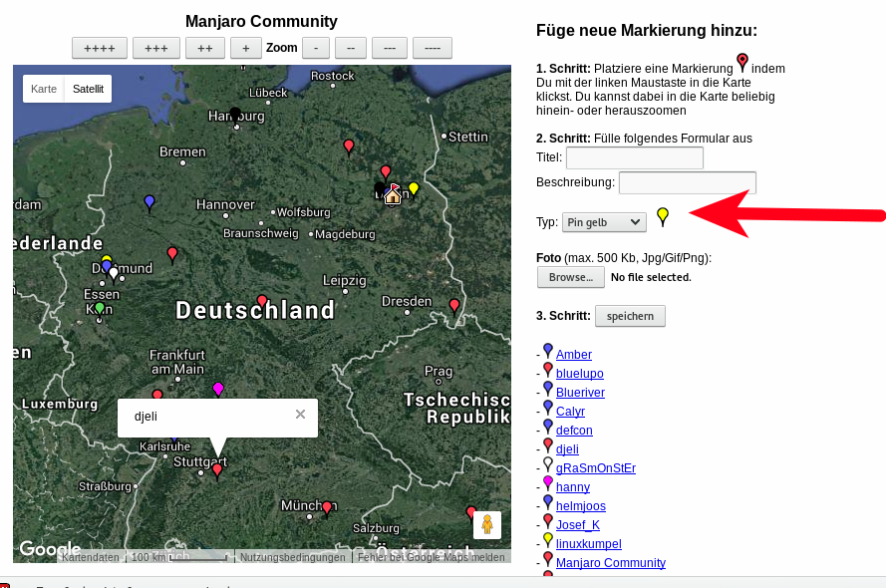This screenshot has height=588, width=886.
Task: Open the Typ dropdown Pin gelb
Action: coord(604,222)
